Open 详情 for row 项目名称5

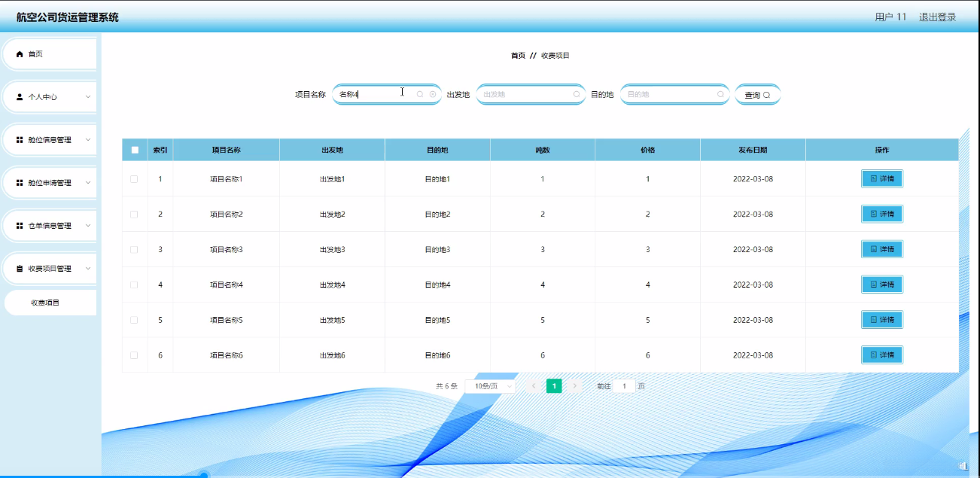[x=882, y=320]
